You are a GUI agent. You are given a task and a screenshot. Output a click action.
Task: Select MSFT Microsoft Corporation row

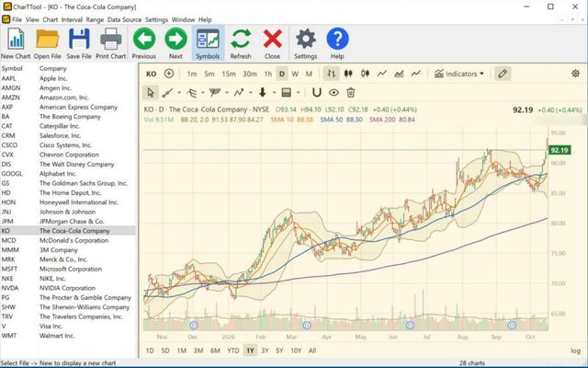point(68,269)
